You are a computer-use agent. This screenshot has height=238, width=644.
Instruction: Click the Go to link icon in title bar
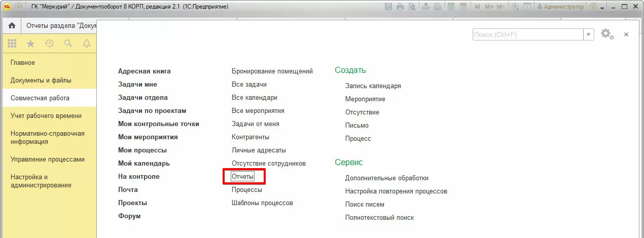coord(438,7)
